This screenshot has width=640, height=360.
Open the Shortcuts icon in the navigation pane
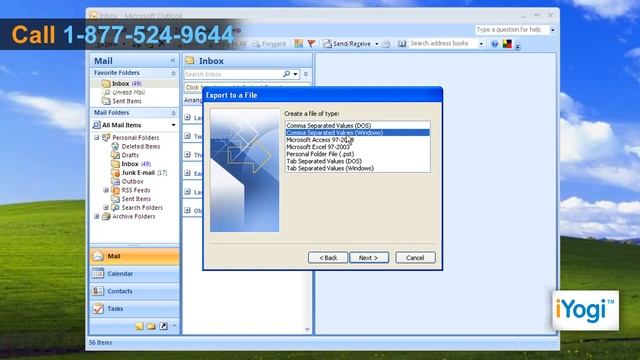163,326
